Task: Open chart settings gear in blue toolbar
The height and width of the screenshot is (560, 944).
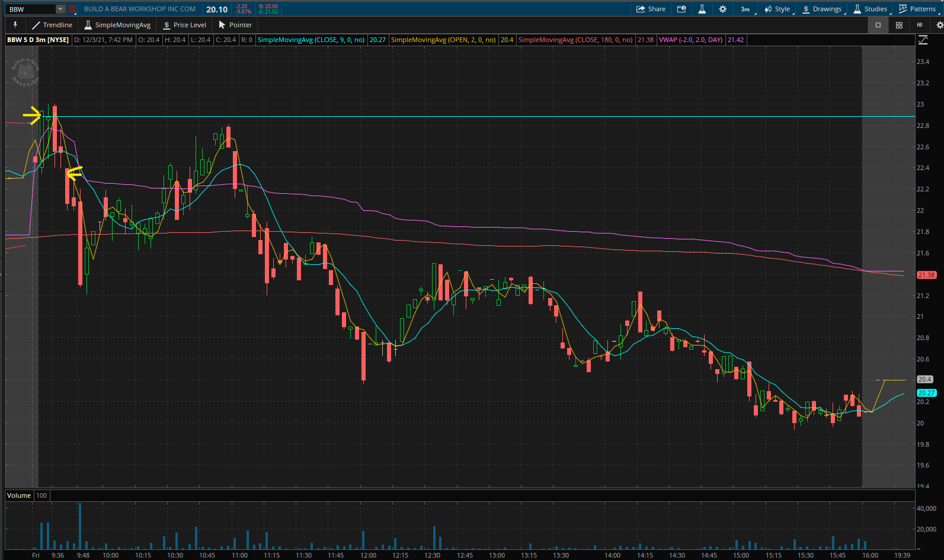Action: 722,9
